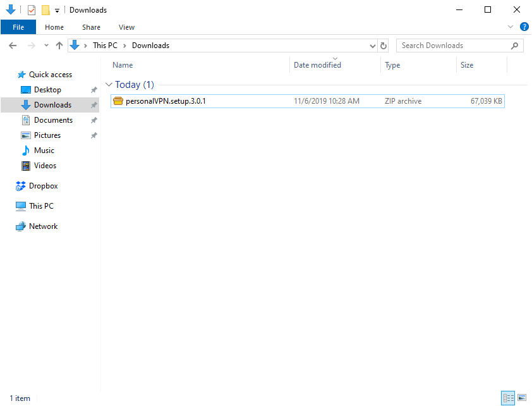Open Dropbox in the navigation pane
The image size is (532, 406).
point(43,186)
